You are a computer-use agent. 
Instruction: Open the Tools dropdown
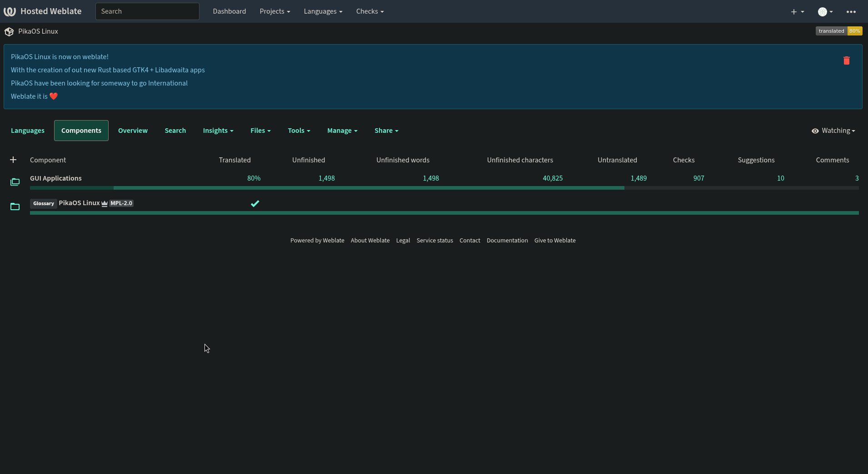299,131
